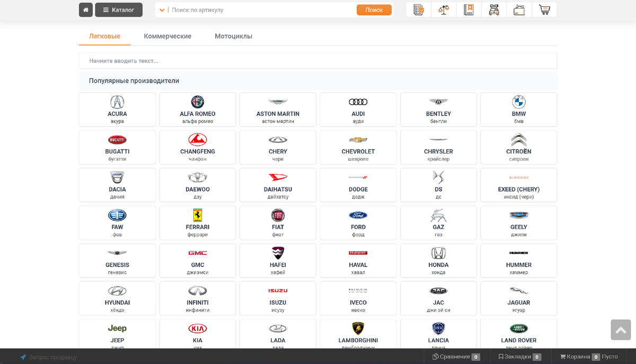Open the DAEWOO brand name

pos(198,189)
